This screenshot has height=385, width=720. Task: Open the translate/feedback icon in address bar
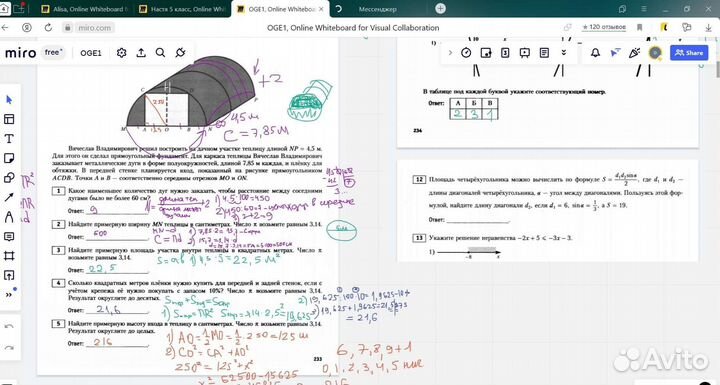click(687, 28)
